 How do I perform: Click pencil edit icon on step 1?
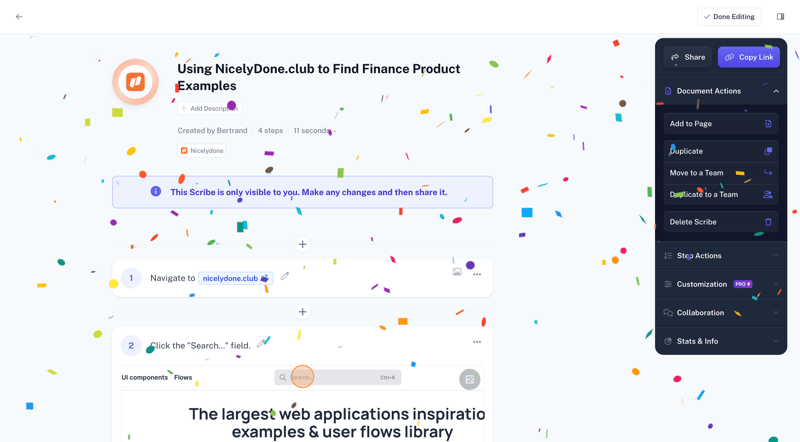coord(285,277)
